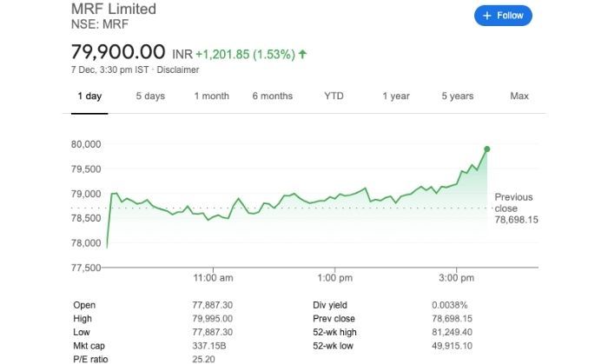Click the green end dot on chart
Image resolution: width=608 pixels, height=364 pixels.
tap(487, 149)
